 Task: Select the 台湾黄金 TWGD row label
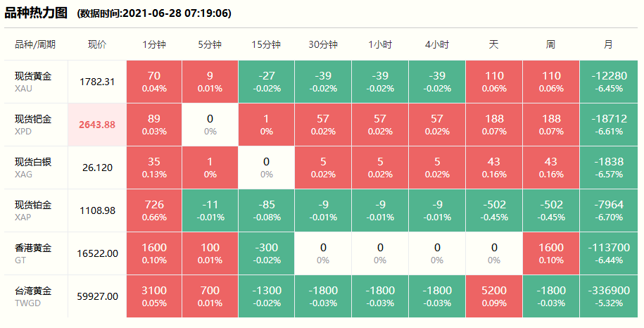click(x=33, y=296)
